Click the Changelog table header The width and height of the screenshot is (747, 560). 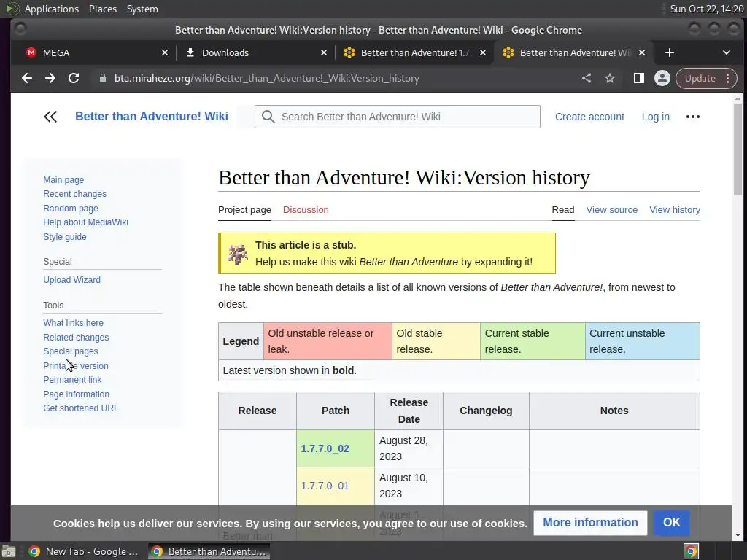[486, 411]
